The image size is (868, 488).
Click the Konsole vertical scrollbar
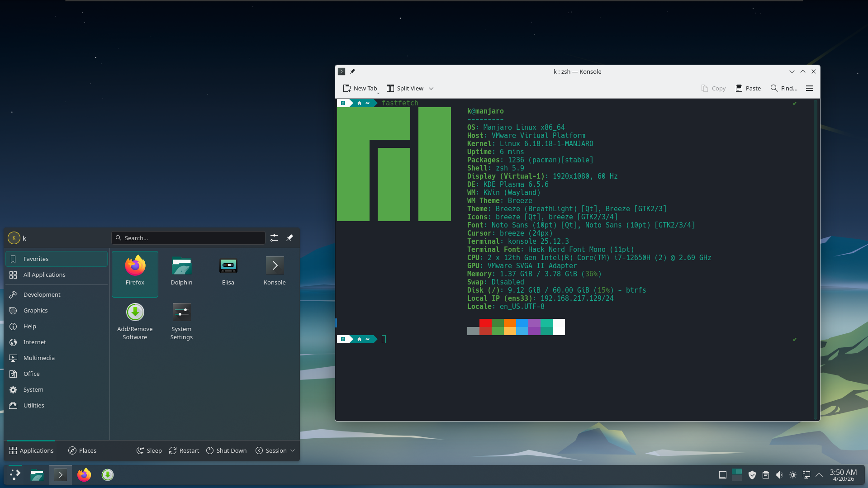[x=816, y=259]
